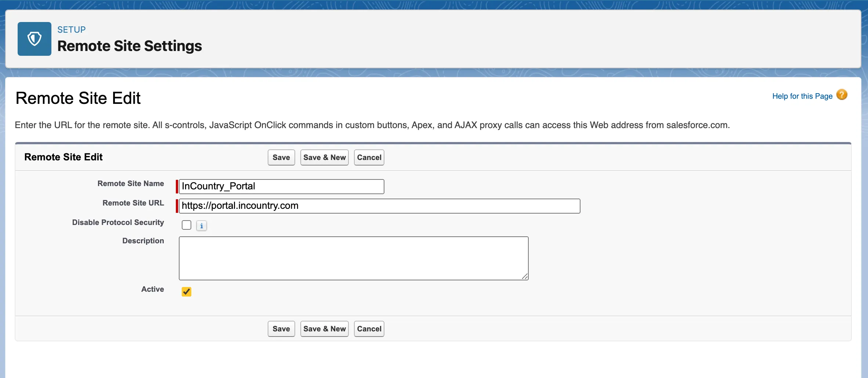Click the Remote Site Settings shield icon
Viewport: 868px width, 378px height.
coord(35,39)
